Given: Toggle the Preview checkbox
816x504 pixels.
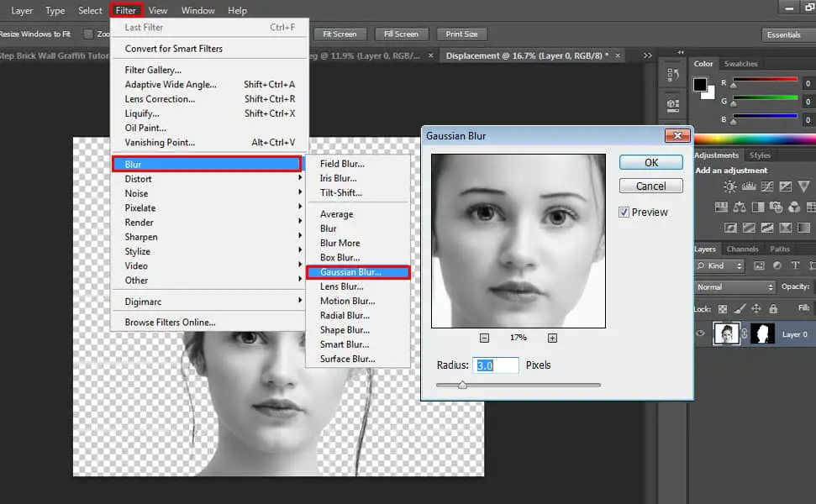Looking at the screenshot, I should pyautogui.click(x=624, y=213).
